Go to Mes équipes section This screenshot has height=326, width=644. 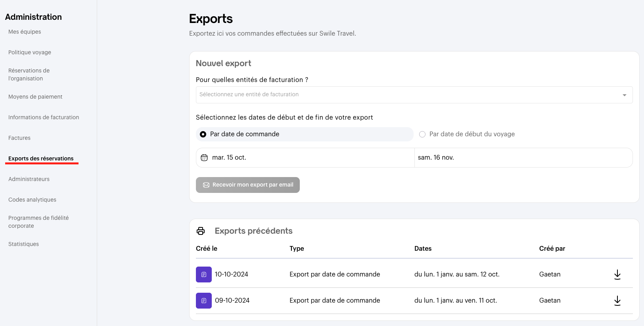coord(25,32)
